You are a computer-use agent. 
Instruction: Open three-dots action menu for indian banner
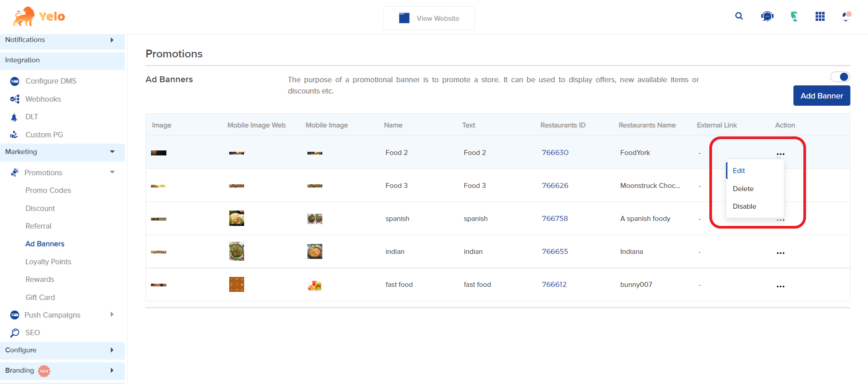click(780, 253)
